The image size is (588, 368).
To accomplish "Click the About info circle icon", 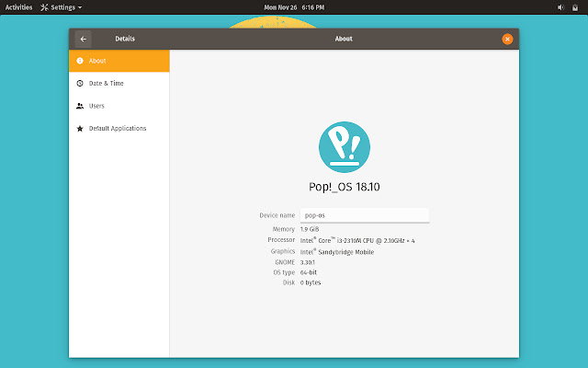I will click(80, 61).
